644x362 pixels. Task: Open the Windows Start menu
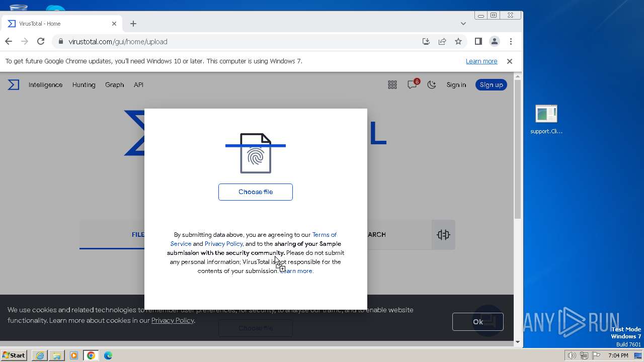click(14, 355)
